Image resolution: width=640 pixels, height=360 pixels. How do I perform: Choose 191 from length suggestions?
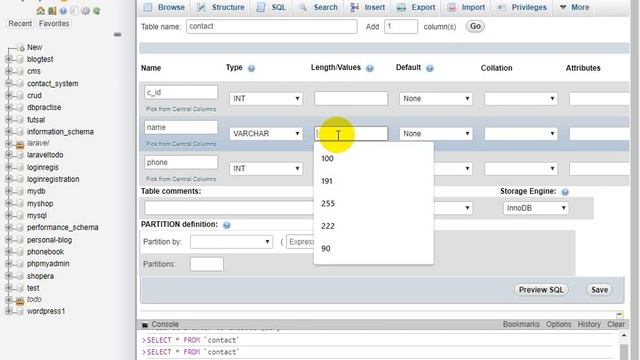pyautogui.click(x=373, y=181)
